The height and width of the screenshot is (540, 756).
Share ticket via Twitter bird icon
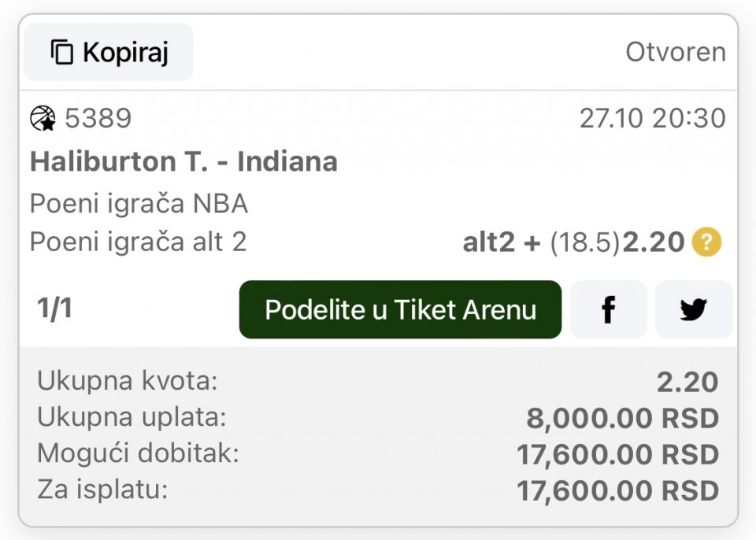693,310
